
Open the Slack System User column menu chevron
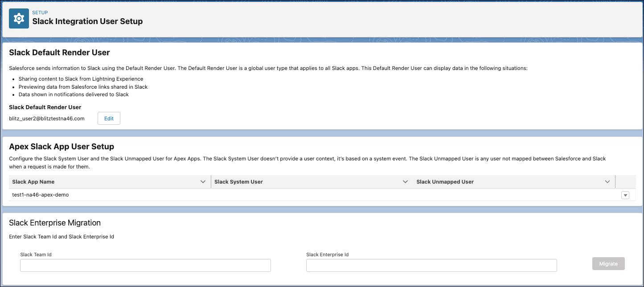click(405, 182)
